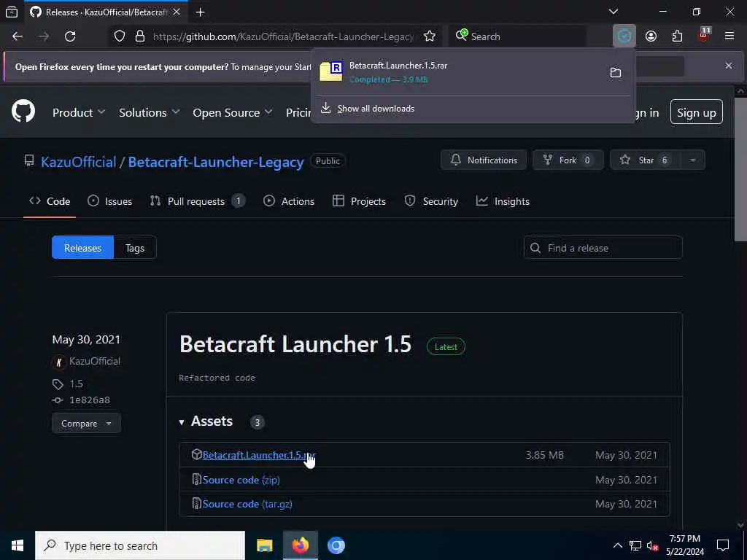
Task: Open the network tray icon
Action: (635, 545)
